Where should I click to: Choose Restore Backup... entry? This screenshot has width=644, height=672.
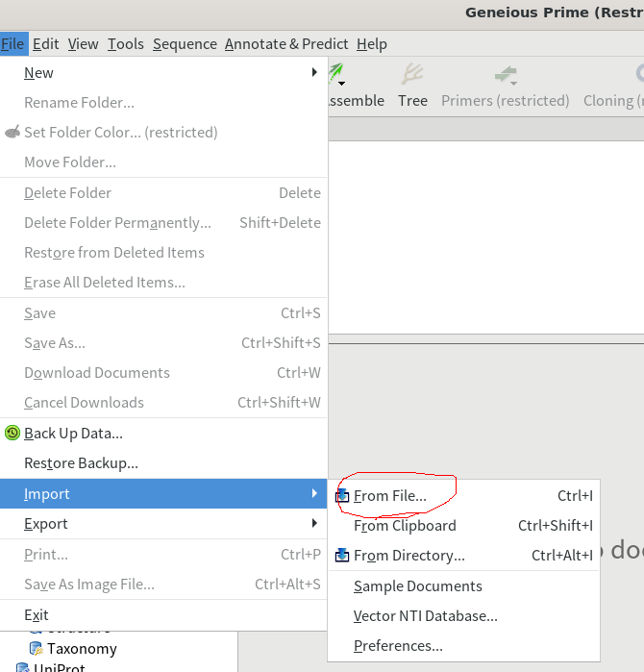pos(163,463)
